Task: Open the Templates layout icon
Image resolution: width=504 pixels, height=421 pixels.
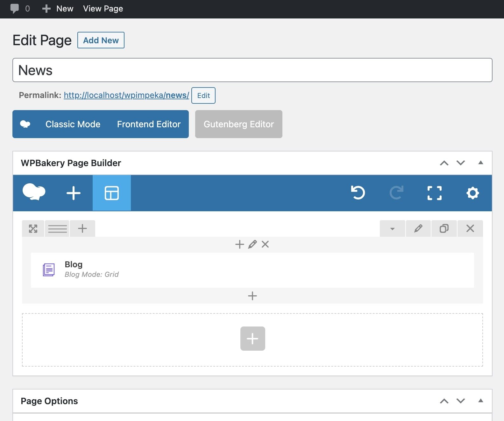Action: [112, 193]
